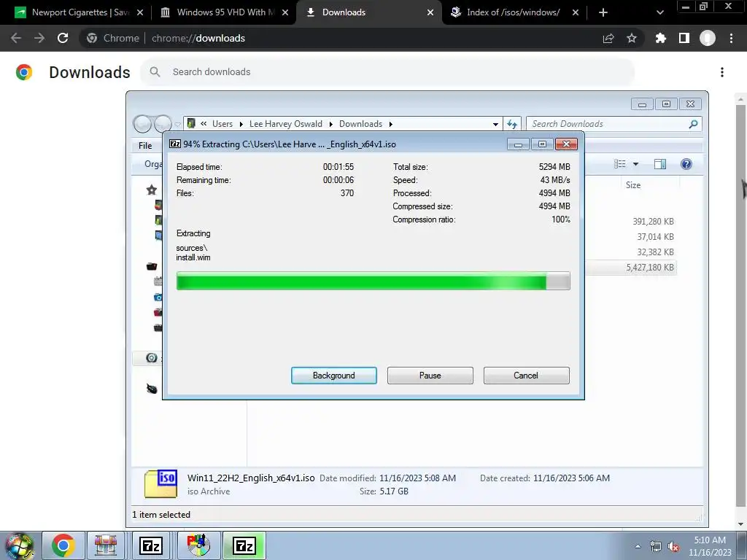Open the disc burner taskbar icon

click(198, 545)
